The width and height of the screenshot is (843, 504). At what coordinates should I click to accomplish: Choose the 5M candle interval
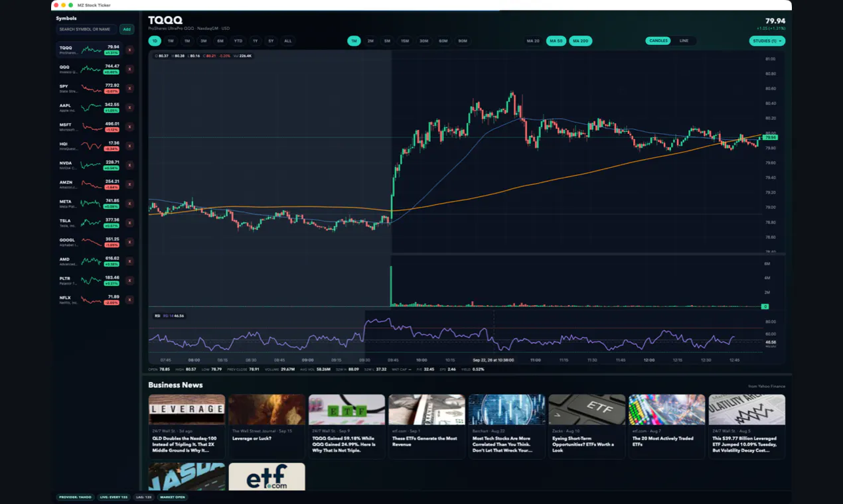387,41
